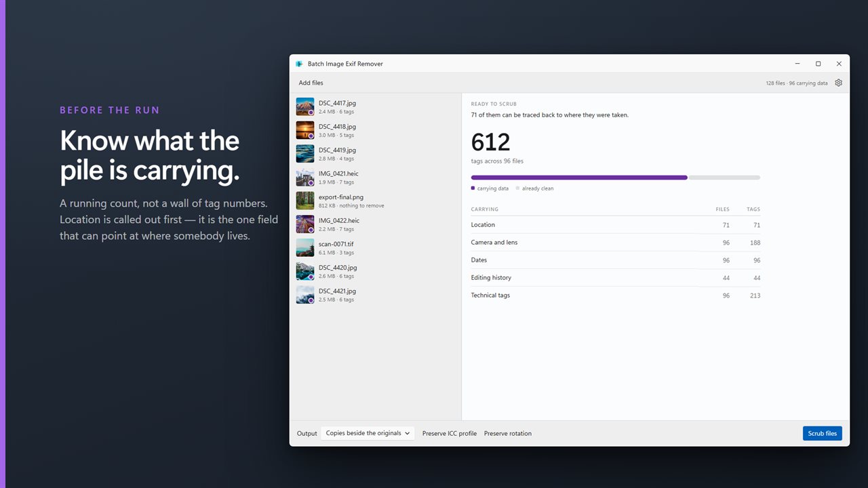Click the 213 tags value
The width and height of the screenshot is (868, 488).
[x=755, y=296]
